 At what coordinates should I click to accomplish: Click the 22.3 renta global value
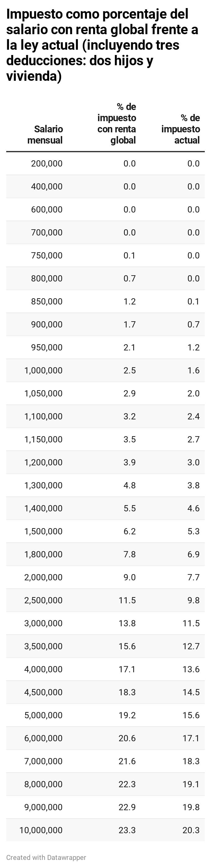point(127,784)
